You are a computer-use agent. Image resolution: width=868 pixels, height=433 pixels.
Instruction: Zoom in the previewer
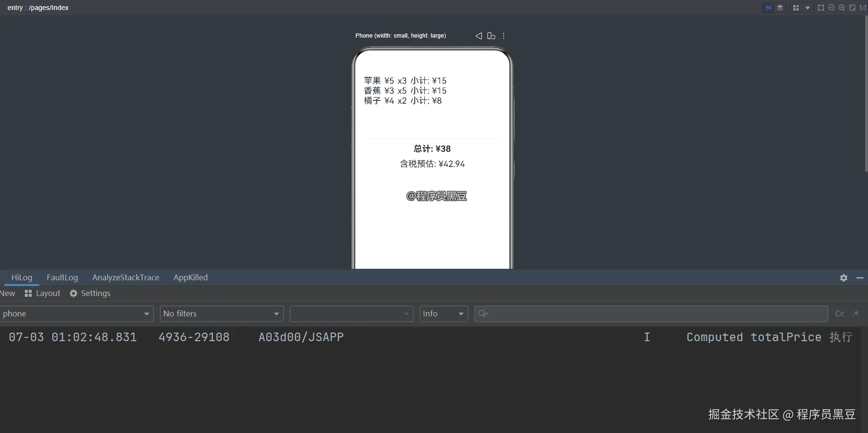click(842, 8)
